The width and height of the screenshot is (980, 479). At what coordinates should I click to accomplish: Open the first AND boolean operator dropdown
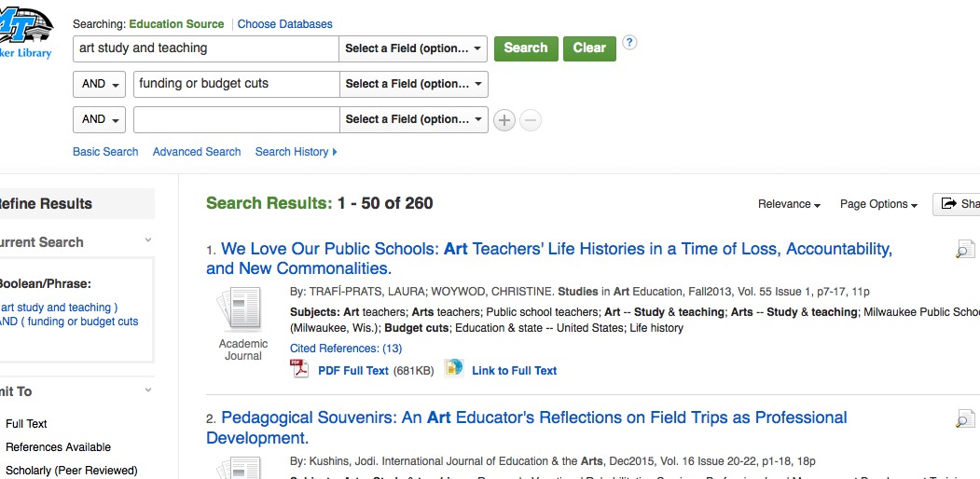[99, 84]
